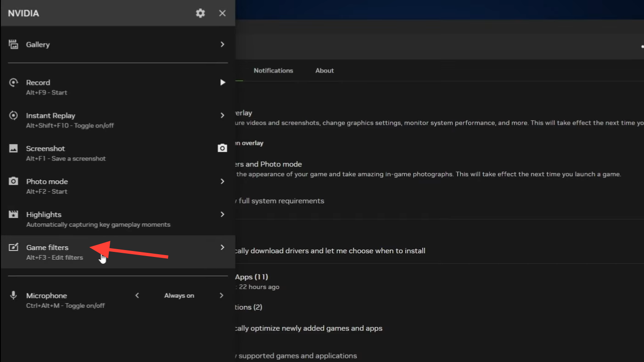Click the Highlights clapperboard icon

click(13, 214)
